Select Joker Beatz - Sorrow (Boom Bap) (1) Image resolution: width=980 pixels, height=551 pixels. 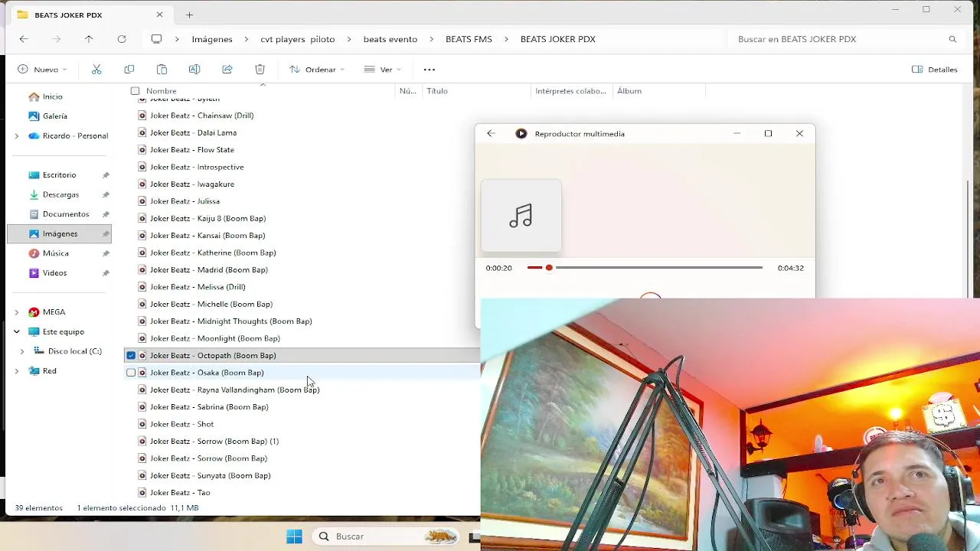pos(214,442)
